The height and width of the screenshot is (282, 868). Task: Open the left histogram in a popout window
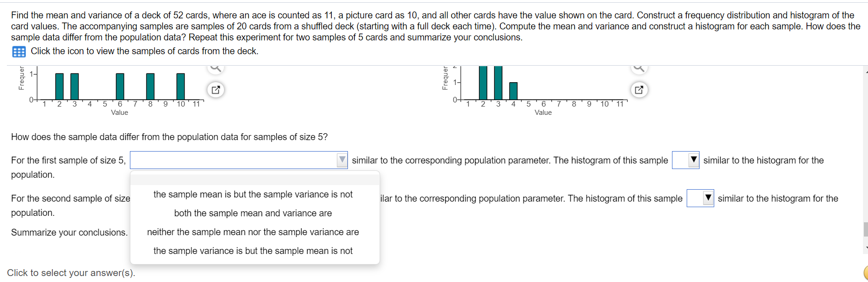tap(216, 90)
